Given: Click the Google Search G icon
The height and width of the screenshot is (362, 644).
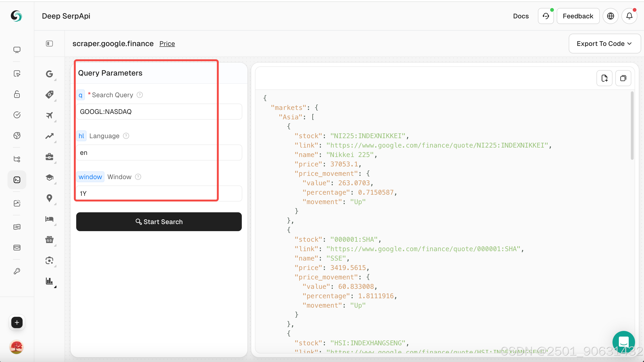Looking at the screenshot, I should [49, 74].
